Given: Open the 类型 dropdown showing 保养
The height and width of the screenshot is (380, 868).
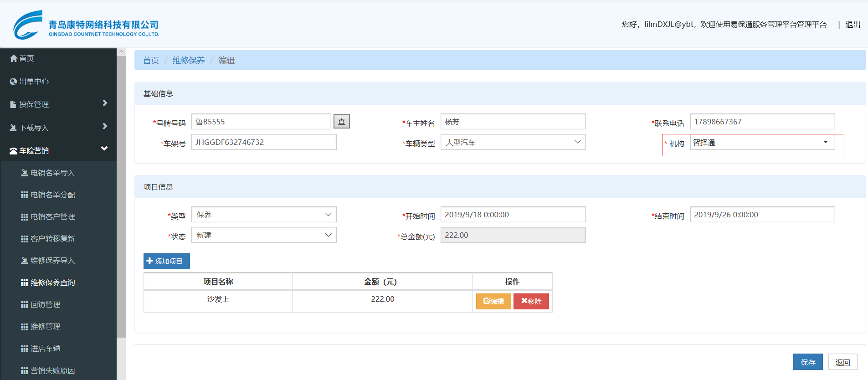Looking at the screenshot, I should click(x=264, y=215).
